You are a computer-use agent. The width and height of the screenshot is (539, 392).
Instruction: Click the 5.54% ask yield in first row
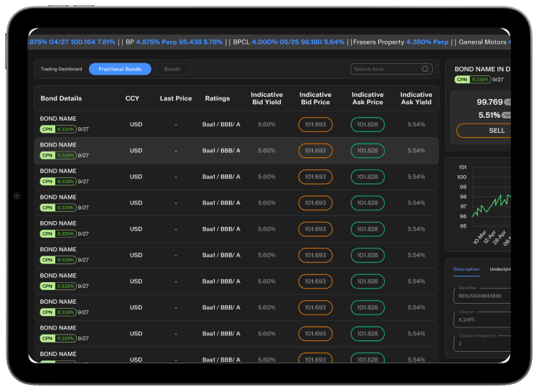click(x=416, y=124)
